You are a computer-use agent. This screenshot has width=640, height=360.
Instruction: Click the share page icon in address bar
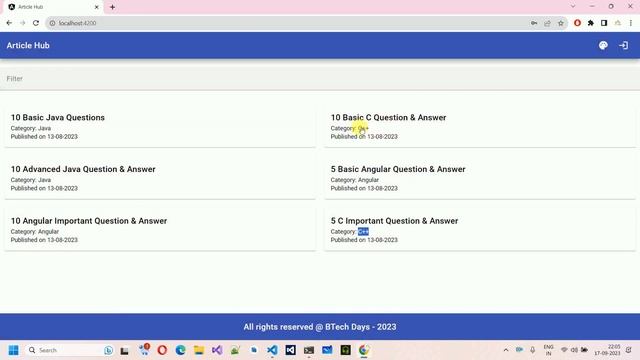point(547,23)
